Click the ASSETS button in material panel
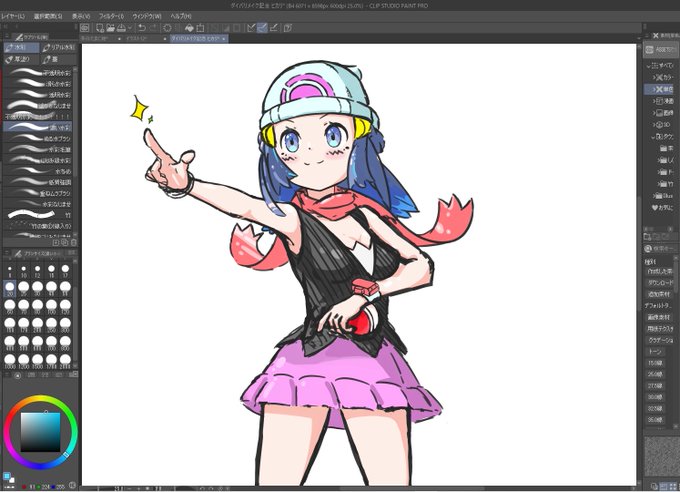Screen dimensions: 680x492 click(x=660, y=49)
